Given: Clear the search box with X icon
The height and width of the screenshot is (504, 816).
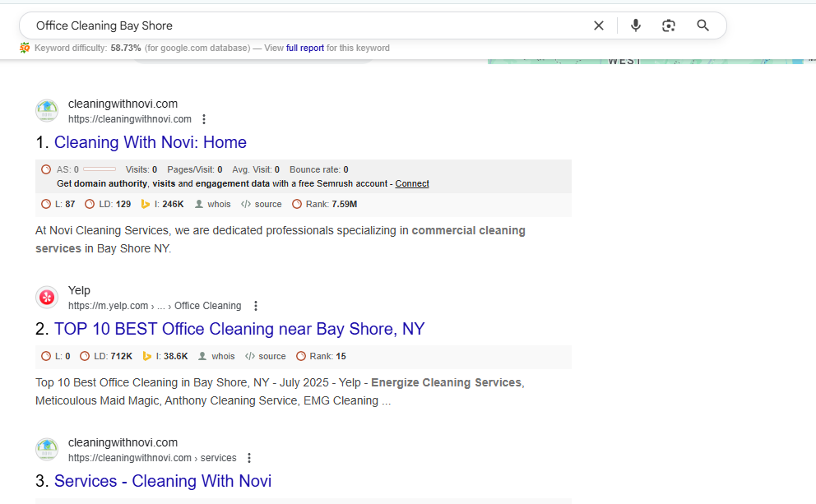Looking at the screenshot, I should point(599,25).
